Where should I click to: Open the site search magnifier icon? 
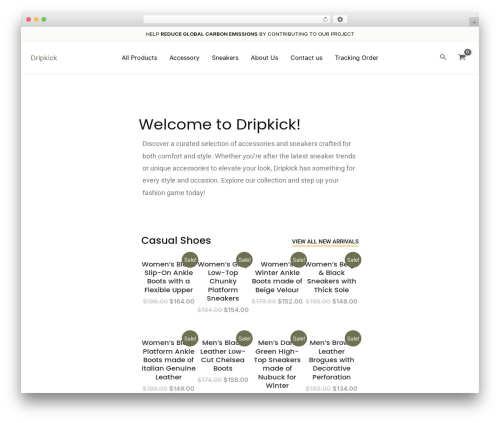(x=443, y=57)
